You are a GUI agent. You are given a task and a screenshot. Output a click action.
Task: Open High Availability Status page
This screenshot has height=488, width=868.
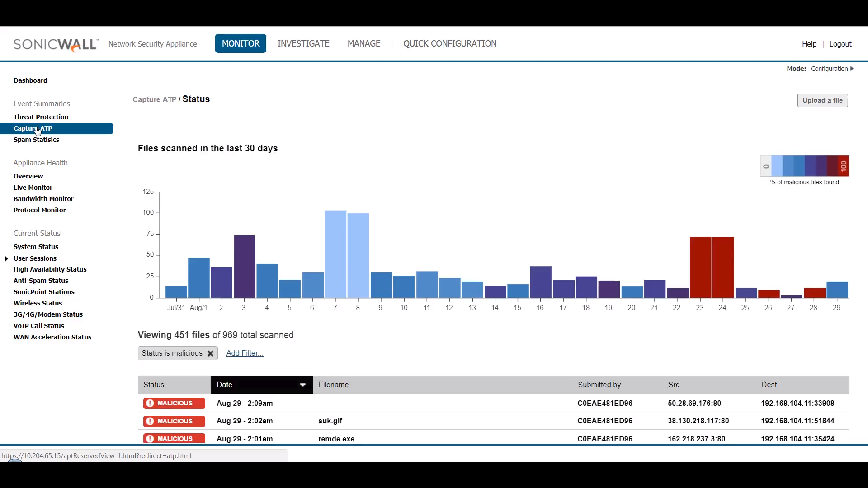coord(50,269)
